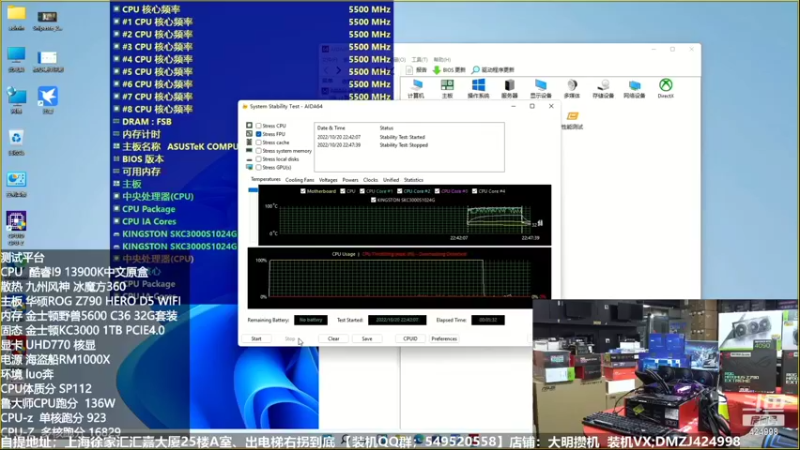Viewport: 800px width, 450px height.
Task: Click the 'No battery' status field
Action: (x=311, y=320)
